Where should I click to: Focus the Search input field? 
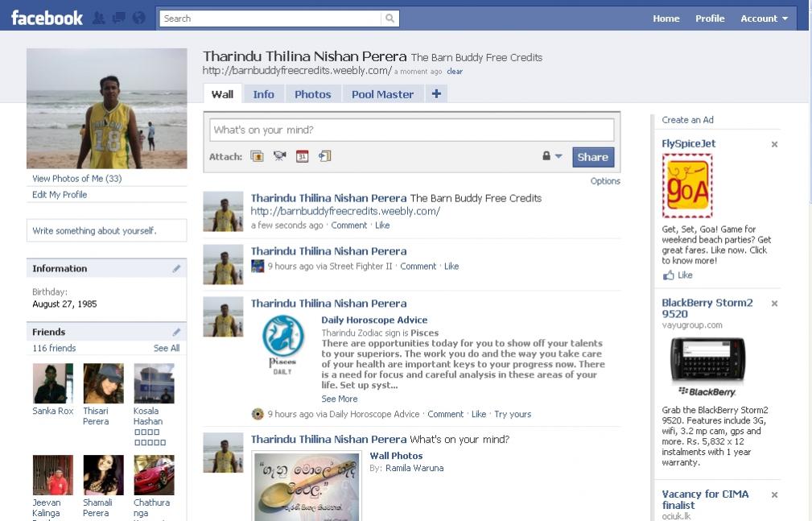point(270,19)
